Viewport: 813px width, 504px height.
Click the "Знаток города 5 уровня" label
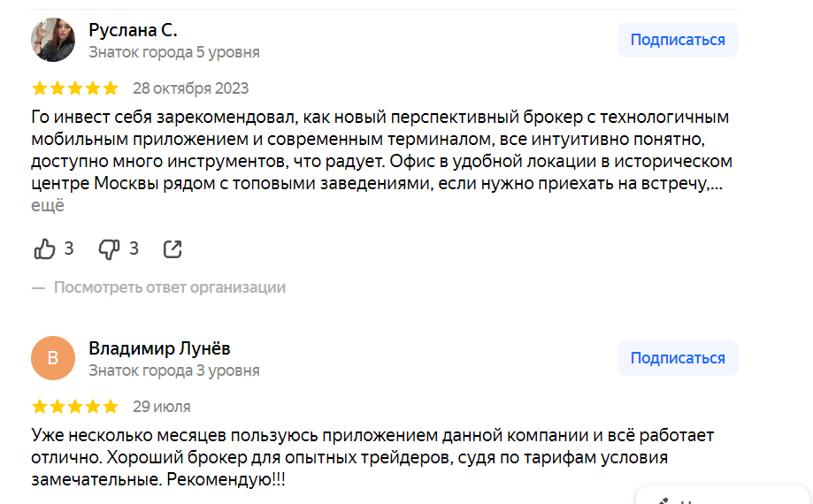[x=174, y=52]
